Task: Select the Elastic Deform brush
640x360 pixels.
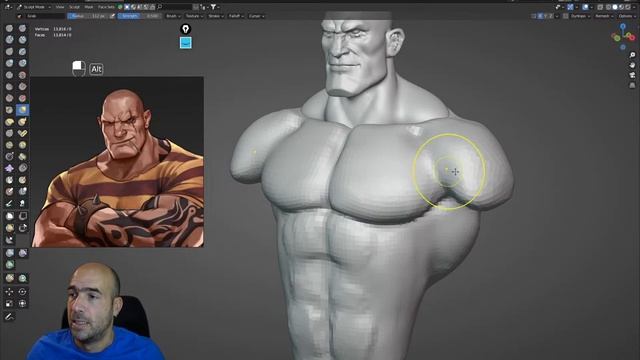Action: click(x=9, y=122)
